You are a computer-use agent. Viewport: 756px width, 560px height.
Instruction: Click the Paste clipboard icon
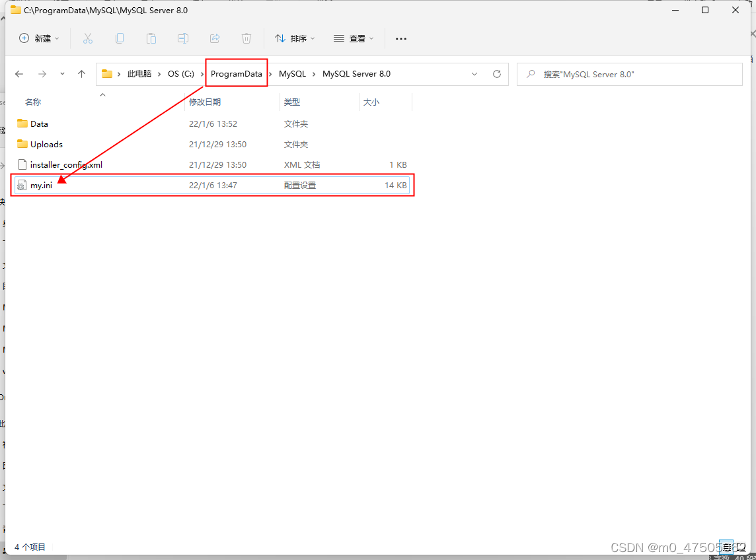click(x=151, y=38)
